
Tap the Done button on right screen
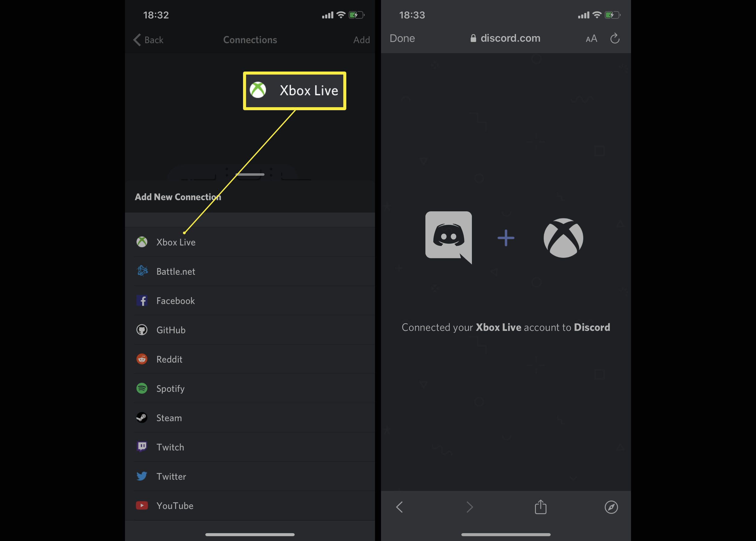click(x=402, y=39)
